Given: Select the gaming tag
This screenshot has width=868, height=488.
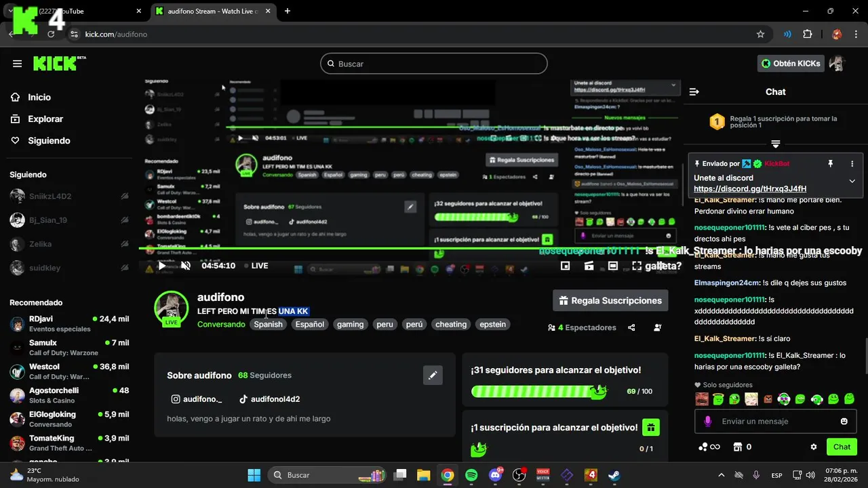Looking at the screenshot, I should point(351,324).
